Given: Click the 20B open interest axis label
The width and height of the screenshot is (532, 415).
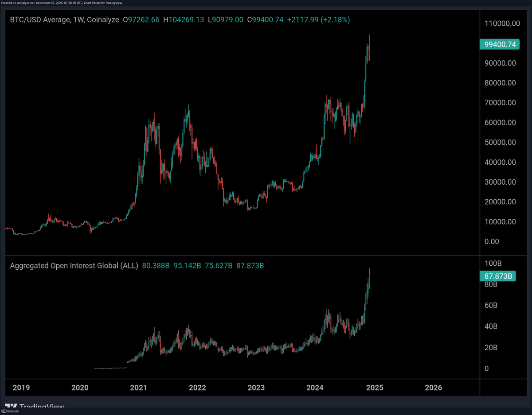Looking at the screenshot, I should 491,347.
